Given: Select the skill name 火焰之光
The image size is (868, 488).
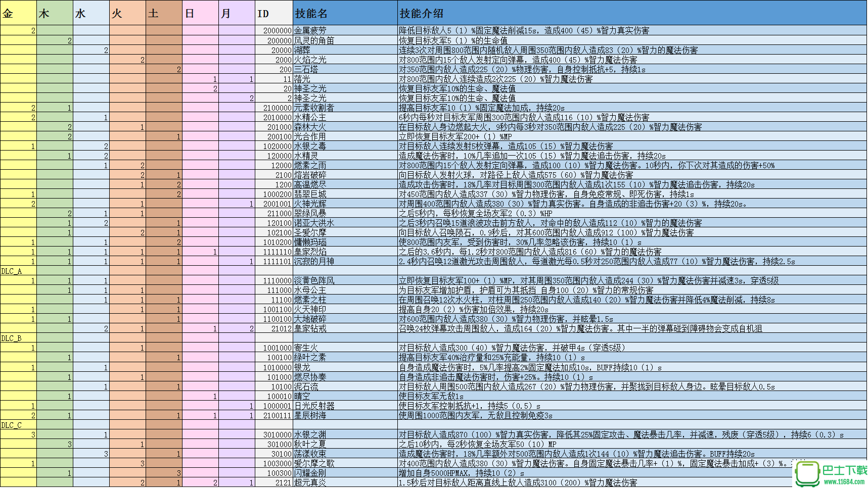Looking at the screenshot, I should point(345,60).
